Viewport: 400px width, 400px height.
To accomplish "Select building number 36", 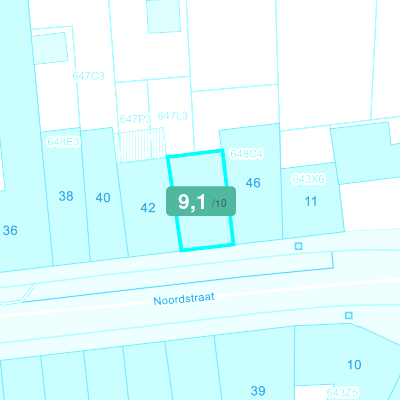I will coord(10,230).
